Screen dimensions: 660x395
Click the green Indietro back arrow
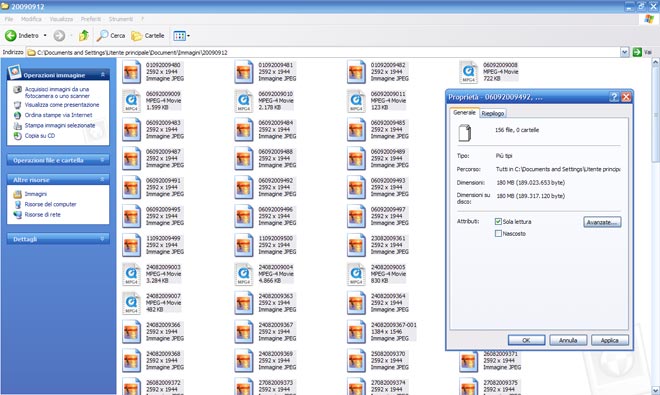[x=11, y=36]
